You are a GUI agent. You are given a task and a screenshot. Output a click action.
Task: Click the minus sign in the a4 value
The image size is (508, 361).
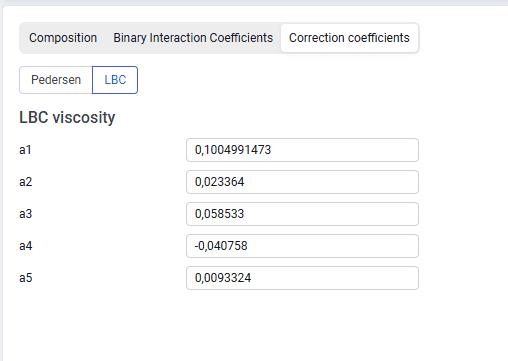[x=197, y=246]
